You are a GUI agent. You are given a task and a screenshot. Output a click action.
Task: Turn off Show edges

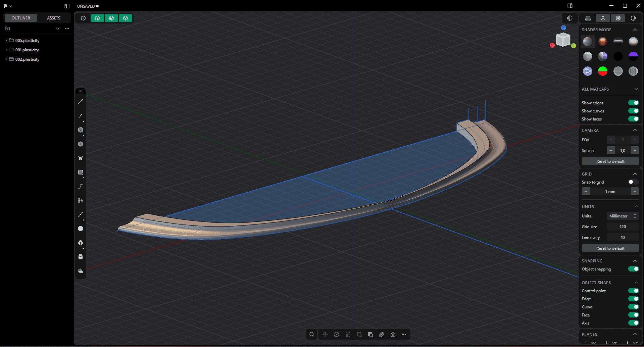(x=633, y=103)
